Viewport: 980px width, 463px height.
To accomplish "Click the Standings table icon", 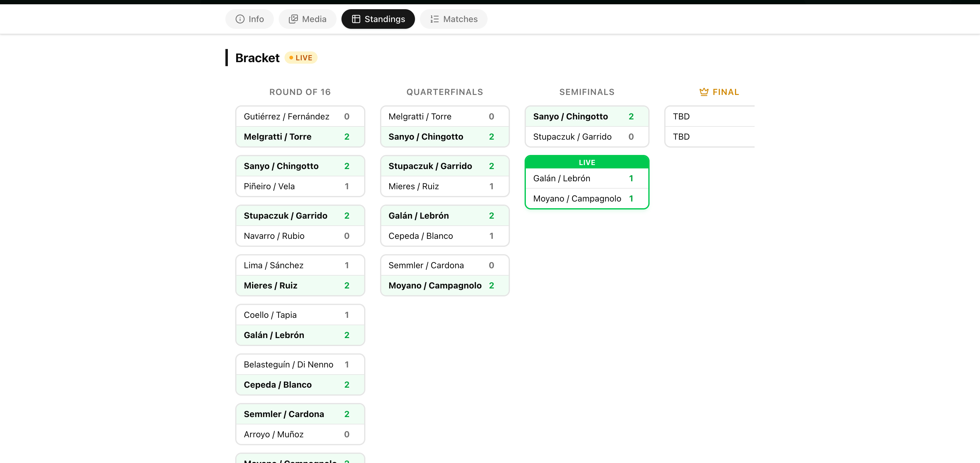I will 356,19.
